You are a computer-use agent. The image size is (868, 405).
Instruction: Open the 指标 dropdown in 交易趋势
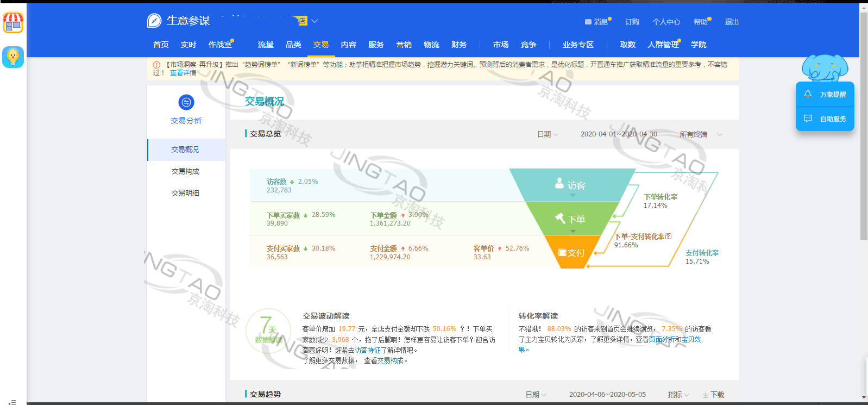point(678,395)
